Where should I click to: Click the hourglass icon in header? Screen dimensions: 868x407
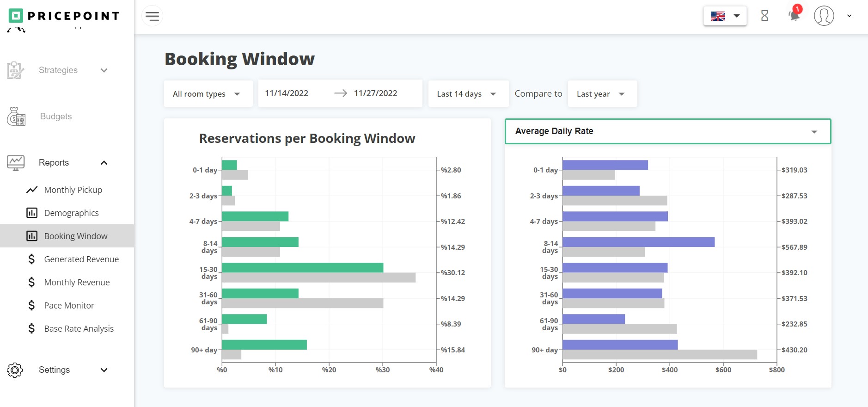coord(764,16)
